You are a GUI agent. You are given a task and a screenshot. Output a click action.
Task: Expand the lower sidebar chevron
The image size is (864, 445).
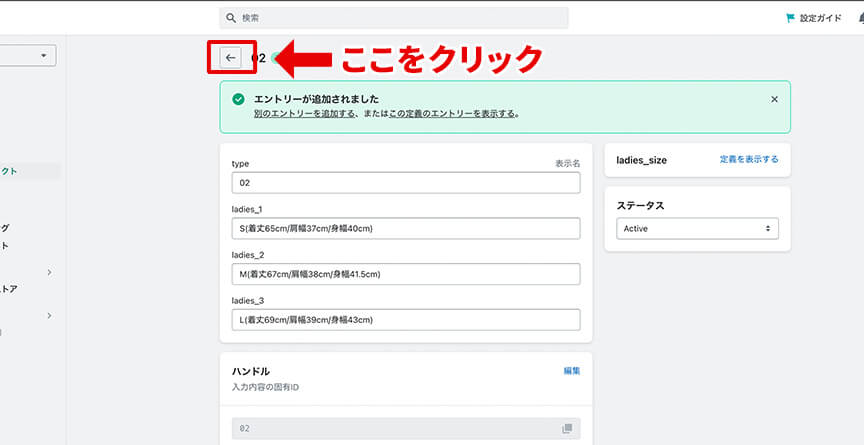(49, 316)
